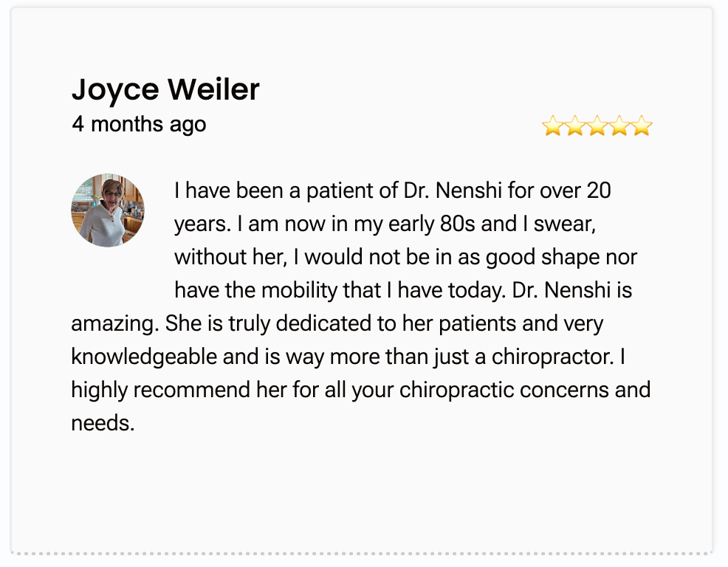Click the word "knowledgeable"

point(144,357)
